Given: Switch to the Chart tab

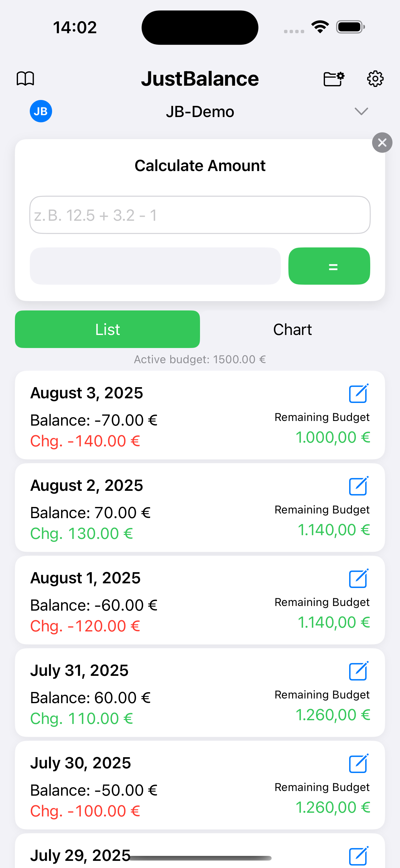Looking at the screenshot, I should (292, 329).
